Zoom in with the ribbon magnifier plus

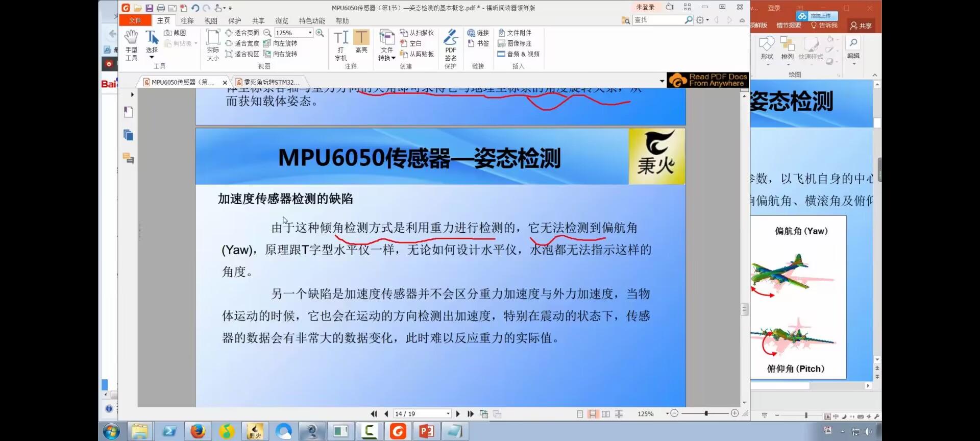pyautogui.click(x=320, y=33)
